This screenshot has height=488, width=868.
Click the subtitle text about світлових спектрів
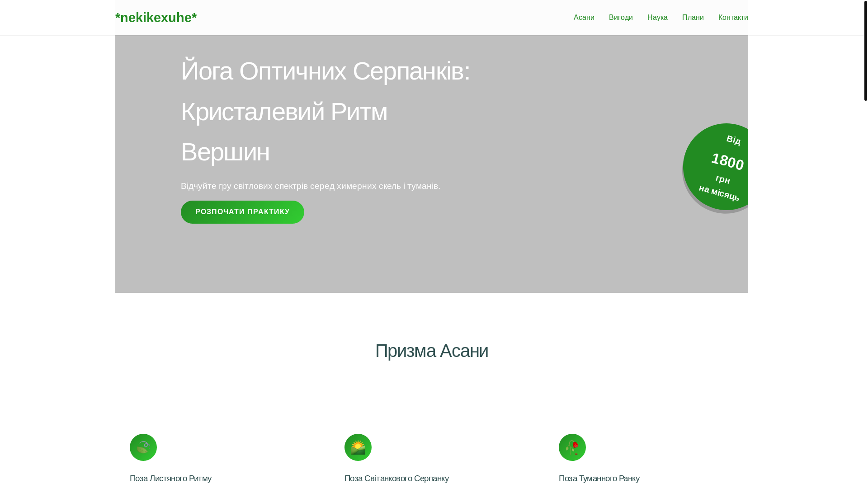pyautogui.click(x=311, y=186)
